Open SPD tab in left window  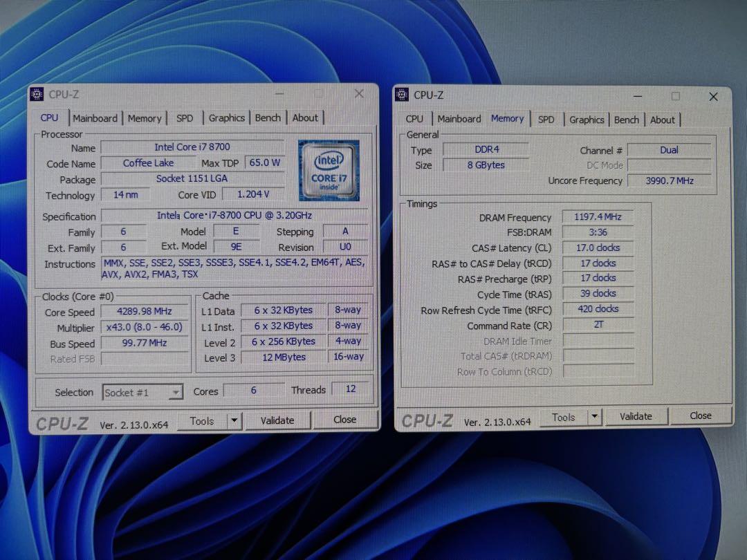pos(185,118)
